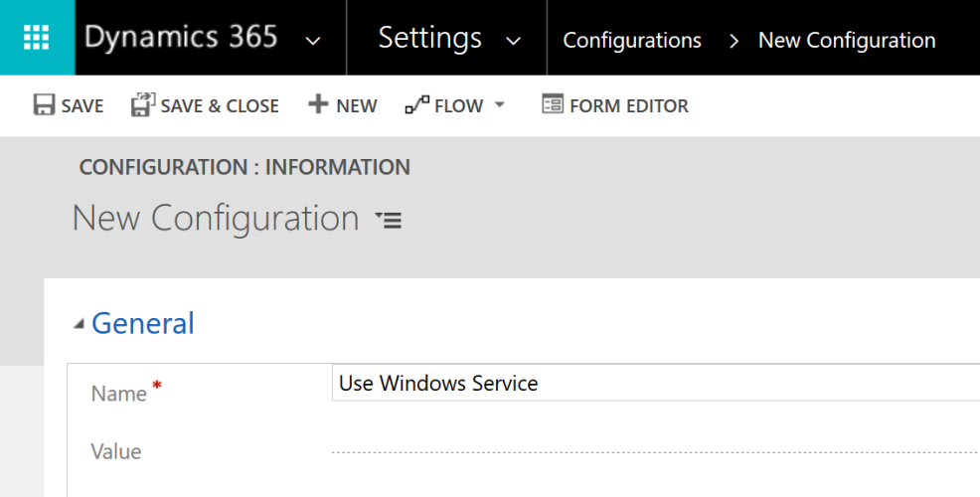Click breadcrumb chevron after Configurations
This screenshot has height=497, width=980.
click(734, 42)
